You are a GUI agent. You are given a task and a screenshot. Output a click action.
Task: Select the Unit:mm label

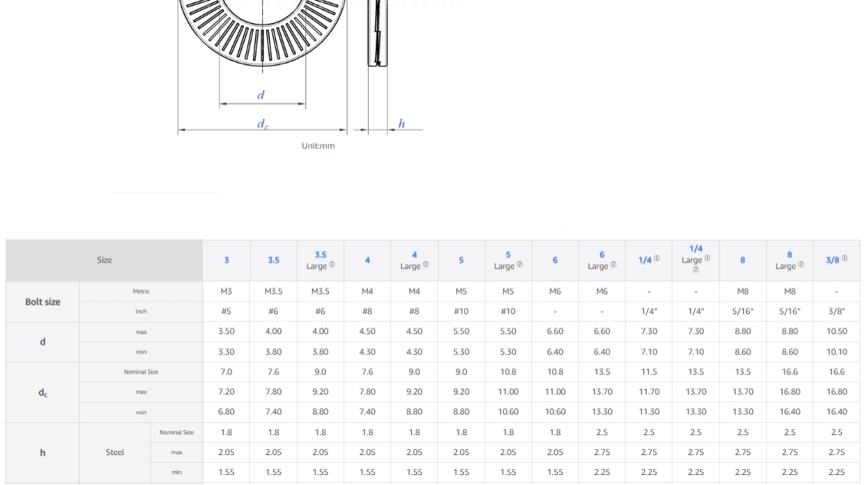coord(320,145)
